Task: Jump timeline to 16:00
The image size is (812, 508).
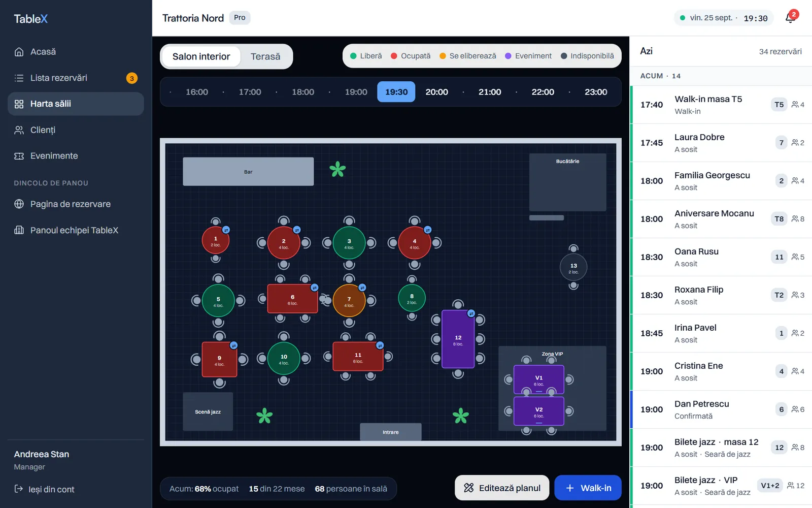Action: [197, 92]
